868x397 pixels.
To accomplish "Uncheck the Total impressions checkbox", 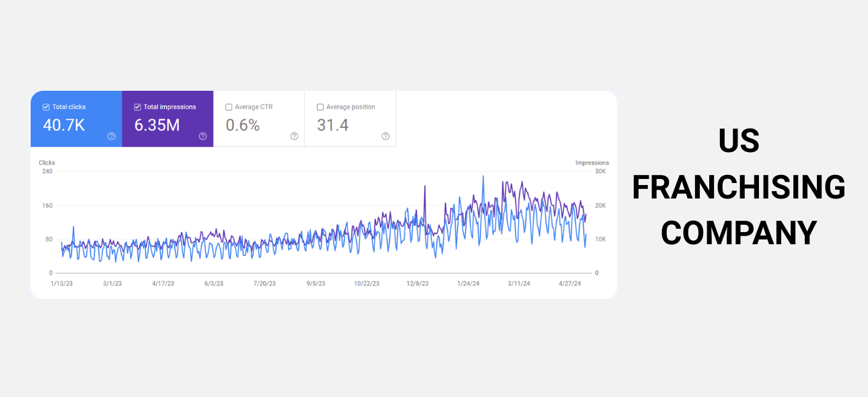I will [137, 107].
